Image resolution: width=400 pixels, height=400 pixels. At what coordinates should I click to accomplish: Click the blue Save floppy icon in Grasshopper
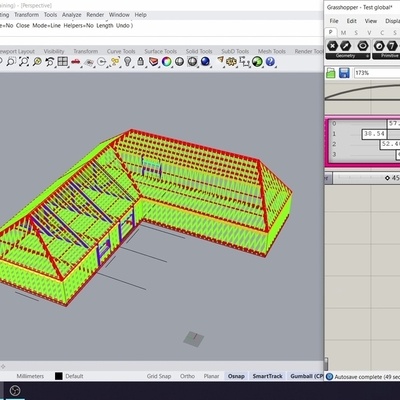(344, 73)
